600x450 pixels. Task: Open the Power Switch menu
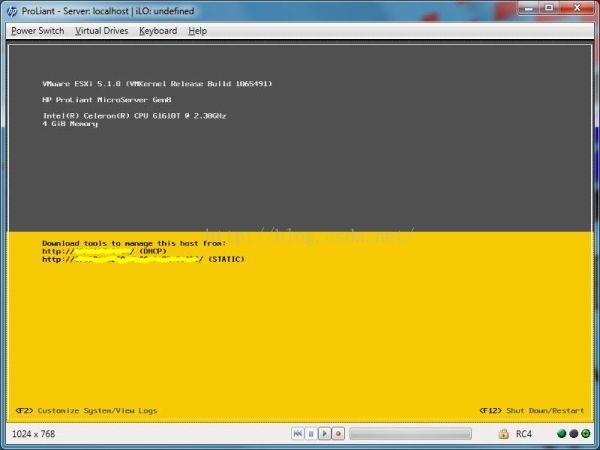(x=38, y=31)
